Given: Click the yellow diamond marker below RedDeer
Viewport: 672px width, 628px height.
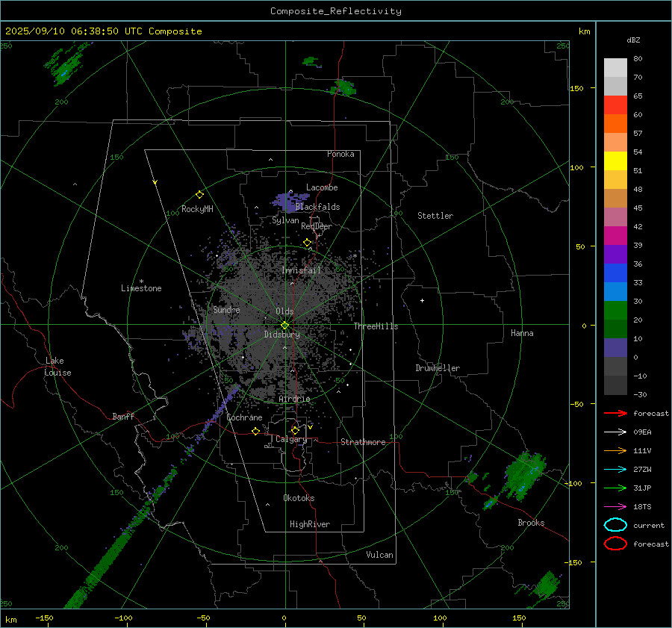Looking at the screenshot, I should pos(307,243).
